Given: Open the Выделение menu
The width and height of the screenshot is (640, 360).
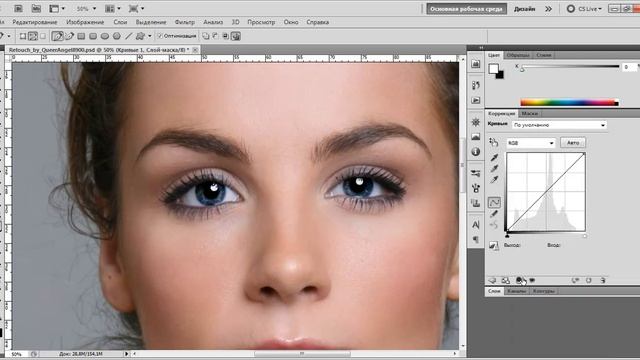Looking at the screenshot, I should click(151, 22).
